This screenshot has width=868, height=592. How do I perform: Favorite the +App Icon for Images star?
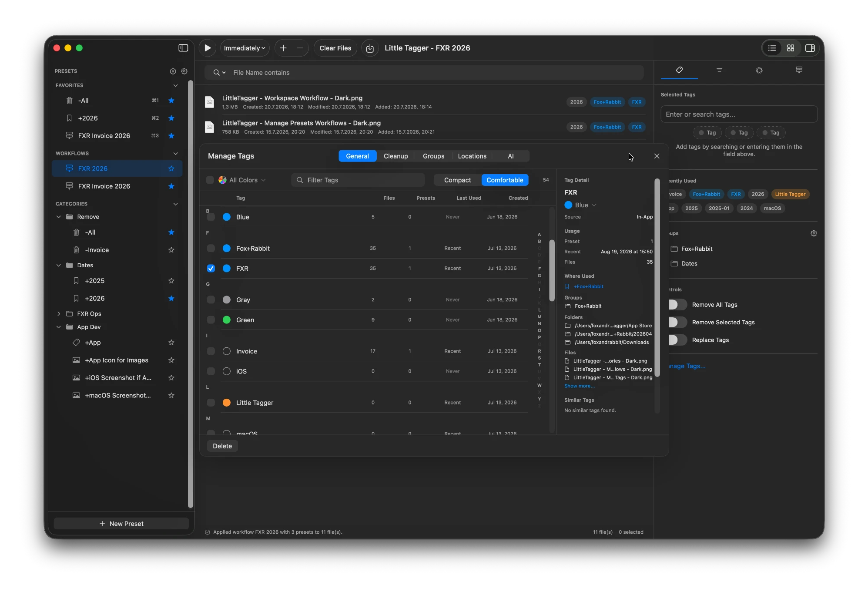(x=171, y=360)
